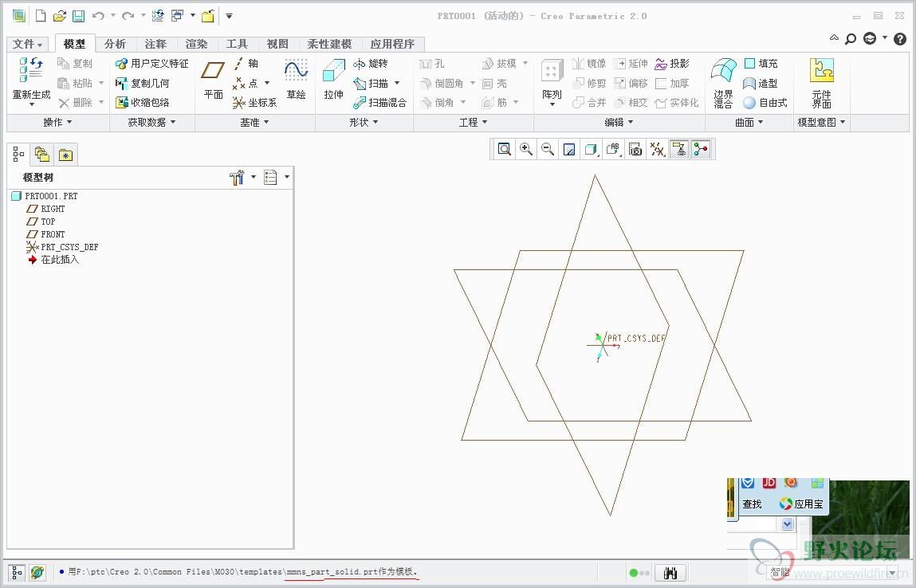Select PRT0001.PRT in model tree
The height and width of the screenshot is (588, 916).
coord(45,196)
